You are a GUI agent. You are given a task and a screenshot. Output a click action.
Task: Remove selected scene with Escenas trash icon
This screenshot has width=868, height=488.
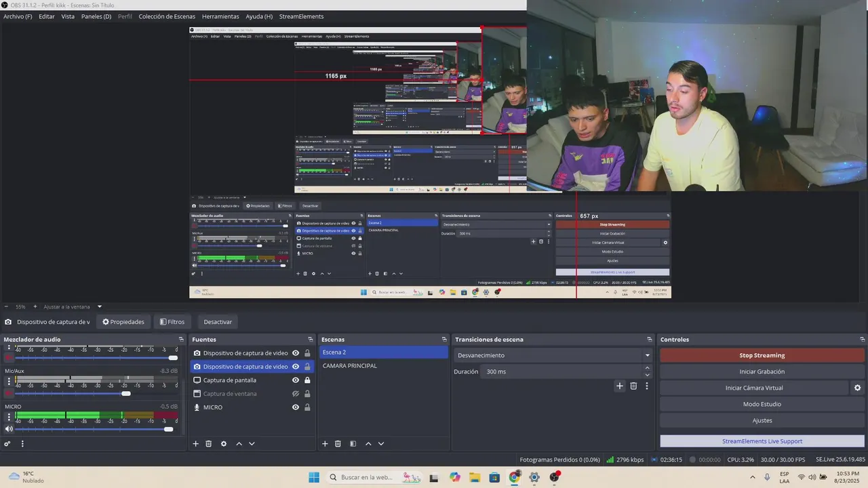click(338, 444)
